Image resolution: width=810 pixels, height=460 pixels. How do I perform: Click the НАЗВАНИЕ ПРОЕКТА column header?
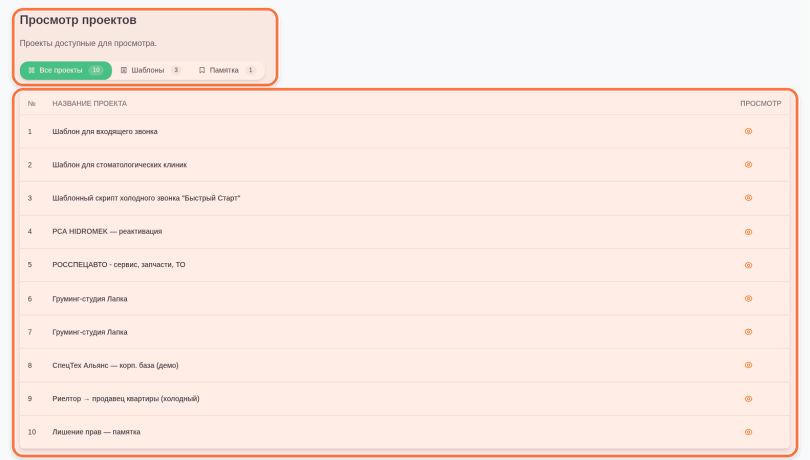(89, 103)
